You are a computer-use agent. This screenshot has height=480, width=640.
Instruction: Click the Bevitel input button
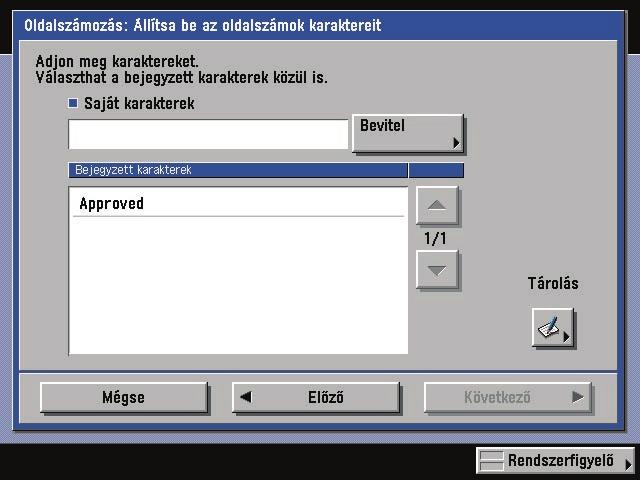pyautogui.click(x=408, y=133)
